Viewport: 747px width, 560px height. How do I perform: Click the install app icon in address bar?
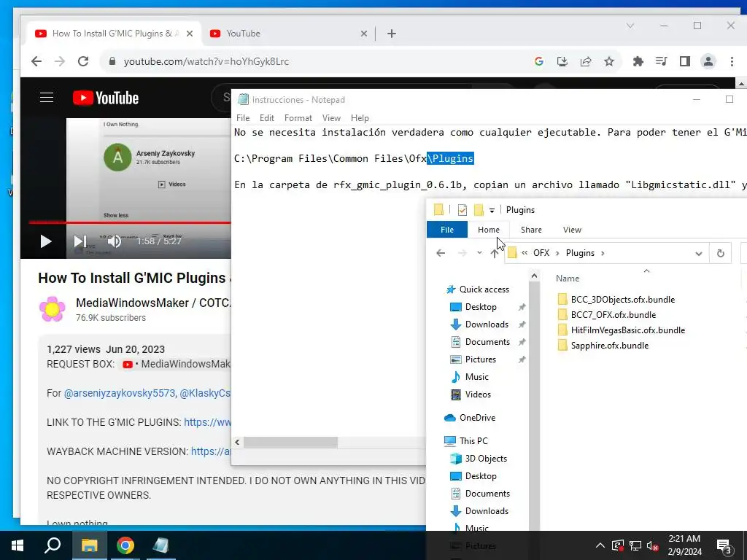coord(562,61)
